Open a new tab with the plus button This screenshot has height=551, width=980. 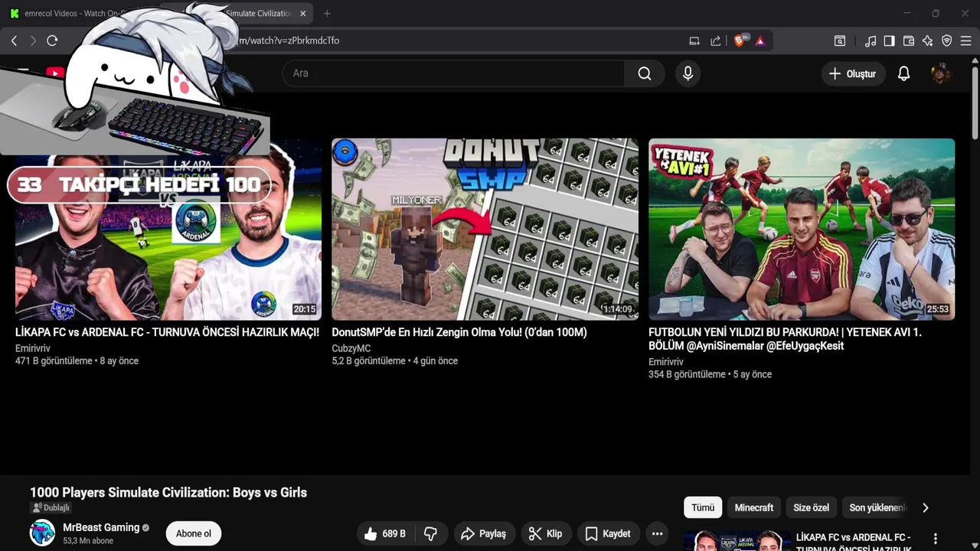click(x=327, y=13)
